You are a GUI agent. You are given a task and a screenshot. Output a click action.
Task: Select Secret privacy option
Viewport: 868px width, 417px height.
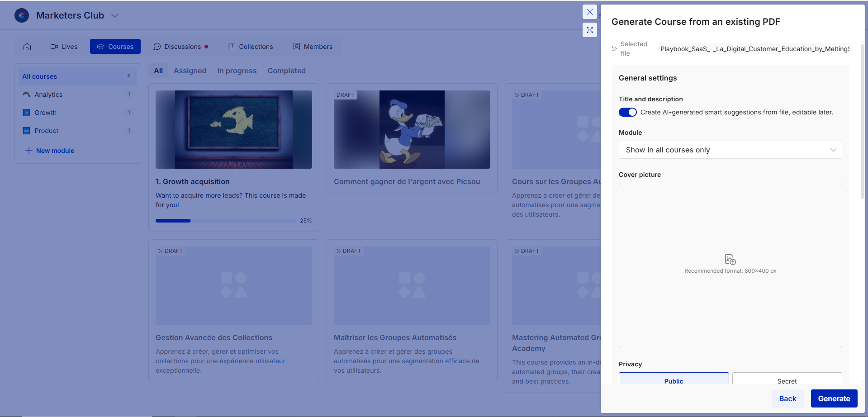[787, 380]
